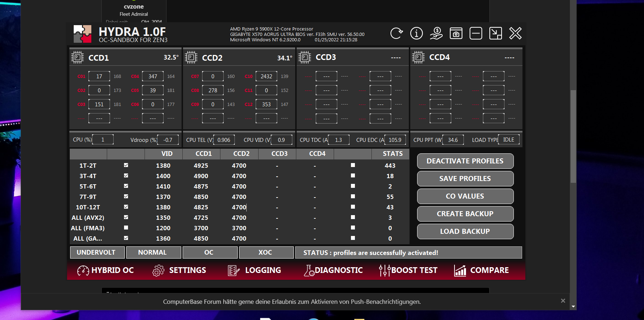The width and height of the screenshot is (644, 320).
Task: Click the DEACTIVATE PROFILES button
Action: point(465,161)
